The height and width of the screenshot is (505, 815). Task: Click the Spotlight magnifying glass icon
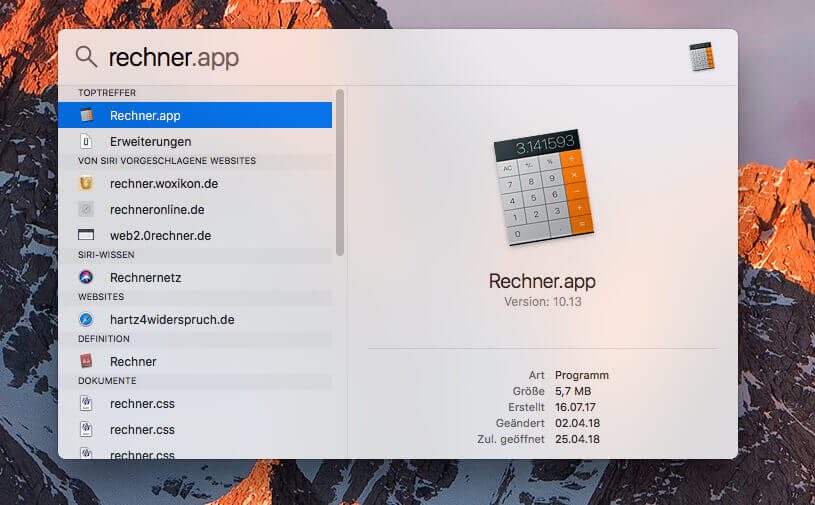(x=86, y=57)
